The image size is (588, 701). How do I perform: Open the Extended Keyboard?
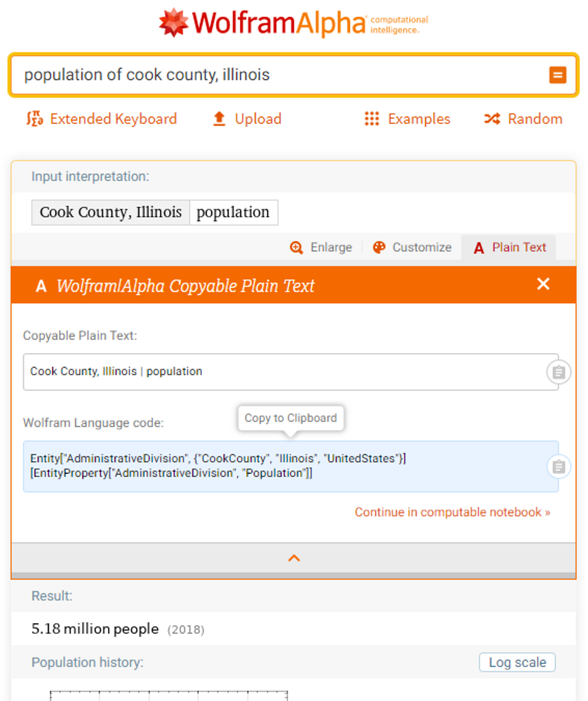coord(102,119)
